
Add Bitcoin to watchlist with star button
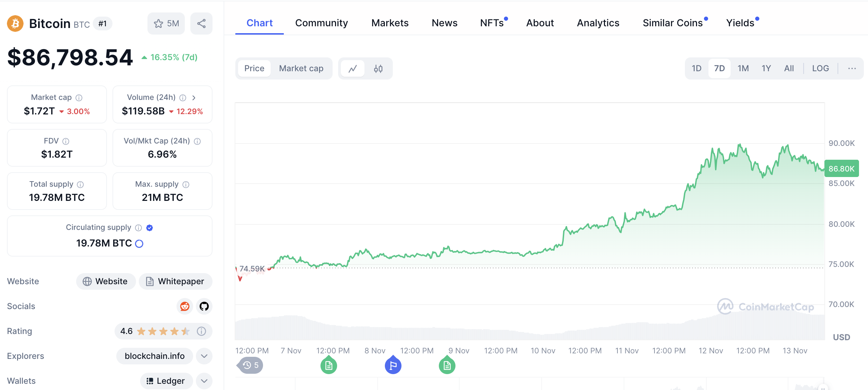coord(166,24)
